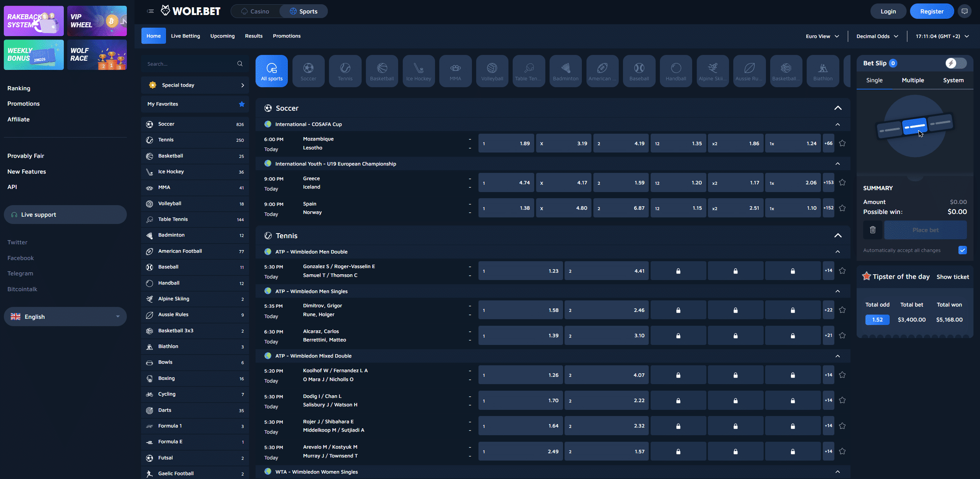Select Spain win odds 1.38
980x479 pixels.
click(506, 208)
